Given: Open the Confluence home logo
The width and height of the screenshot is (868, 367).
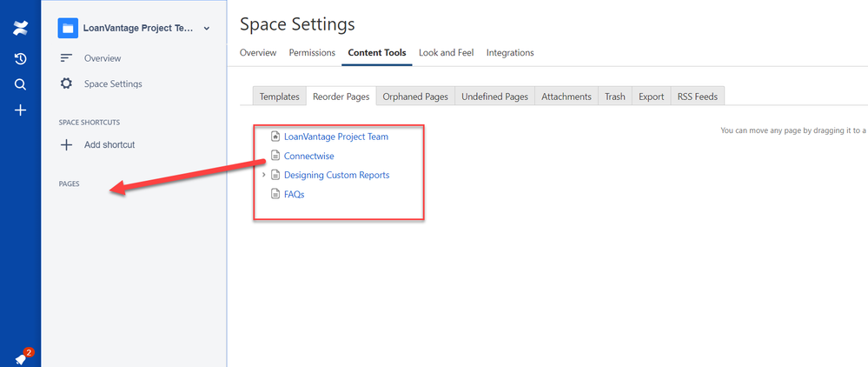Looking at the screenshot, I should 21,29.
